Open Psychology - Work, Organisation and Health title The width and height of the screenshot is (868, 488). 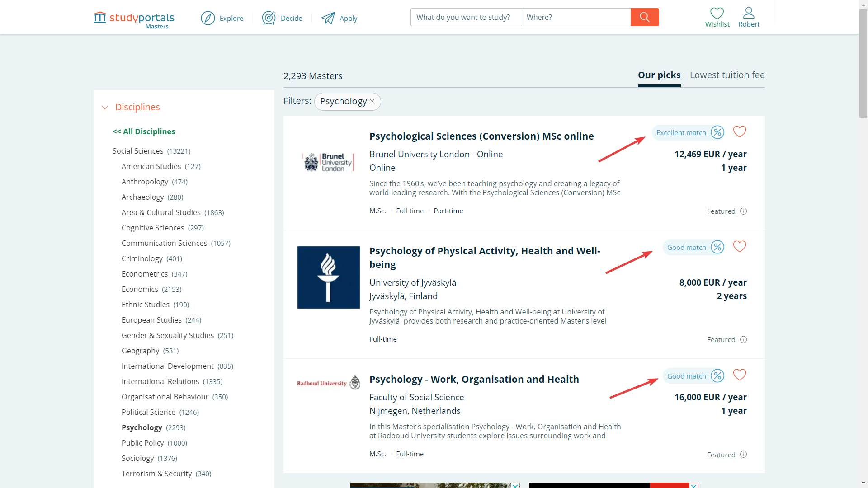pyautogui.click(x=474, y=379)
